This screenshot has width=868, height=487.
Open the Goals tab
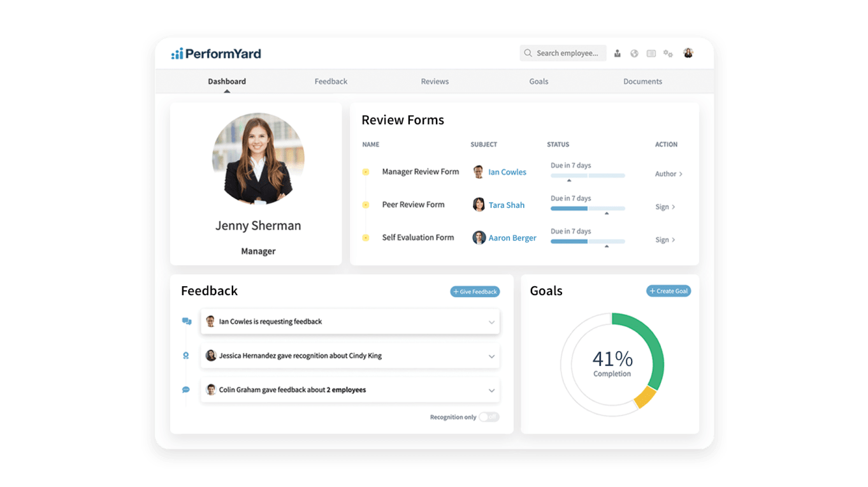tap(539, 82)
